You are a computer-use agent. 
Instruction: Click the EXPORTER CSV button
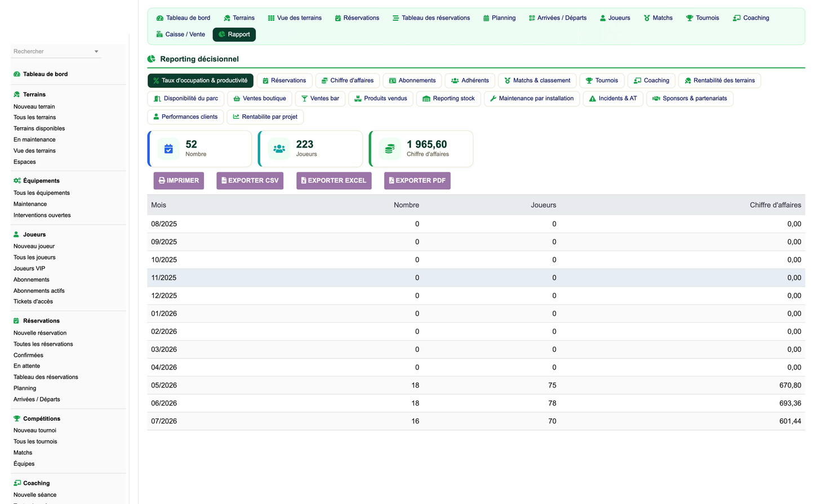[250, 181]
